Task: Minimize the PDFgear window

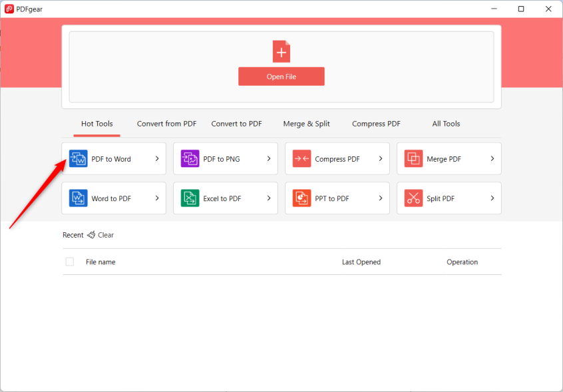Action: click(494, 9)
